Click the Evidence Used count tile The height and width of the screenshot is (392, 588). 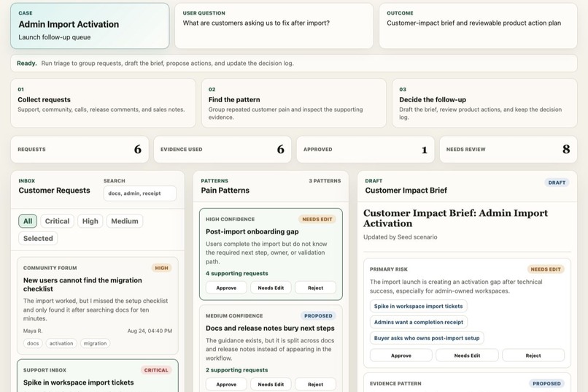[x=223, y=150]
